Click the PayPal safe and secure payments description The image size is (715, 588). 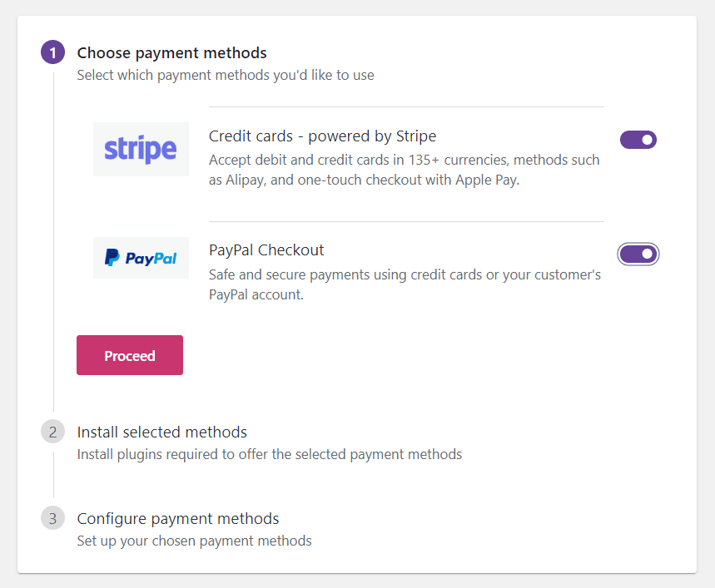(x=405, y=284)
